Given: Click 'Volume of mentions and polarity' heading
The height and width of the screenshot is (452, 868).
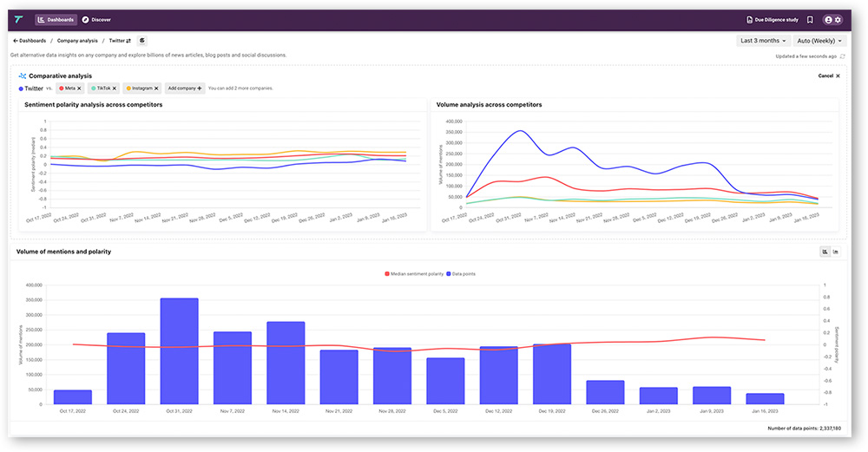Looking at the screenshot, I should point(63,252).
